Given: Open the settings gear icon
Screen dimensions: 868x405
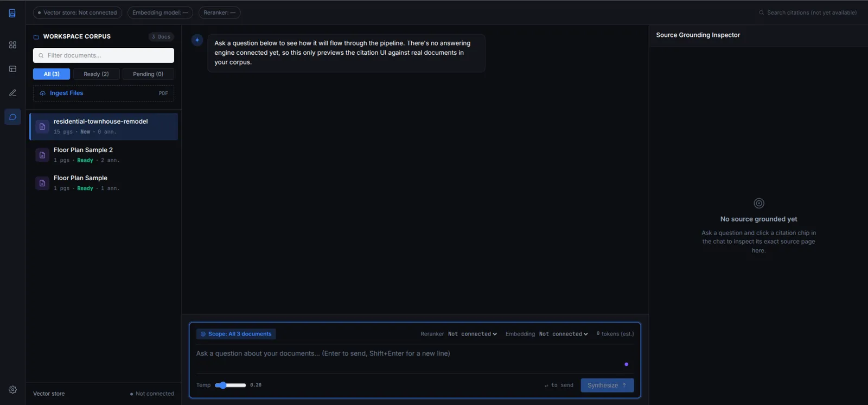Looking at the screenshot, I should (12, 390).
